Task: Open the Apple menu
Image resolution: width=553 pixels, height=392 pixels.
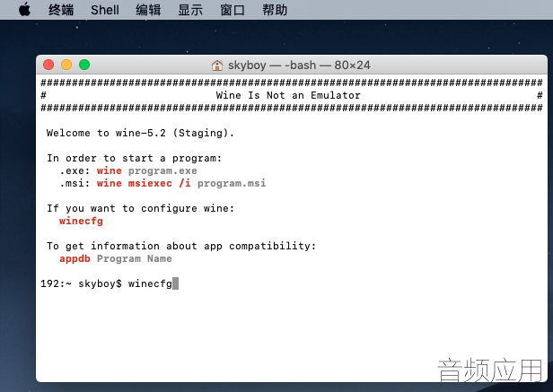Action: (x=25, y=10)
